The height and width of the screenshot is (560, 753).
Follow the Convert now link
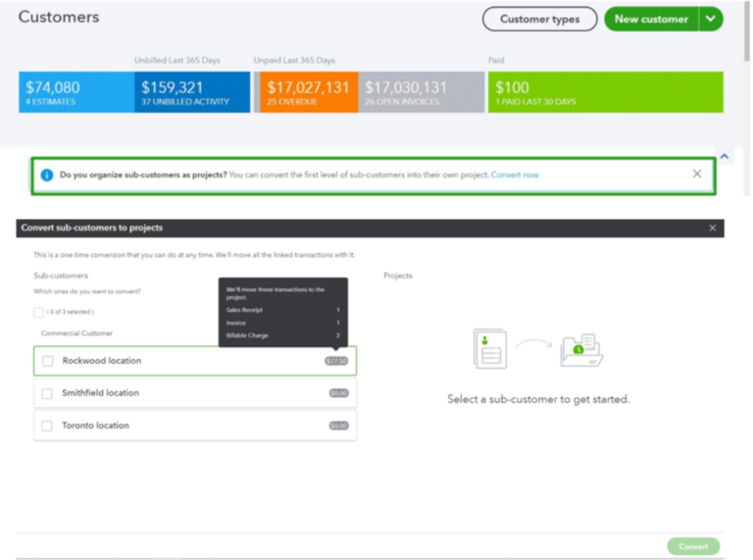pos(515,175)
